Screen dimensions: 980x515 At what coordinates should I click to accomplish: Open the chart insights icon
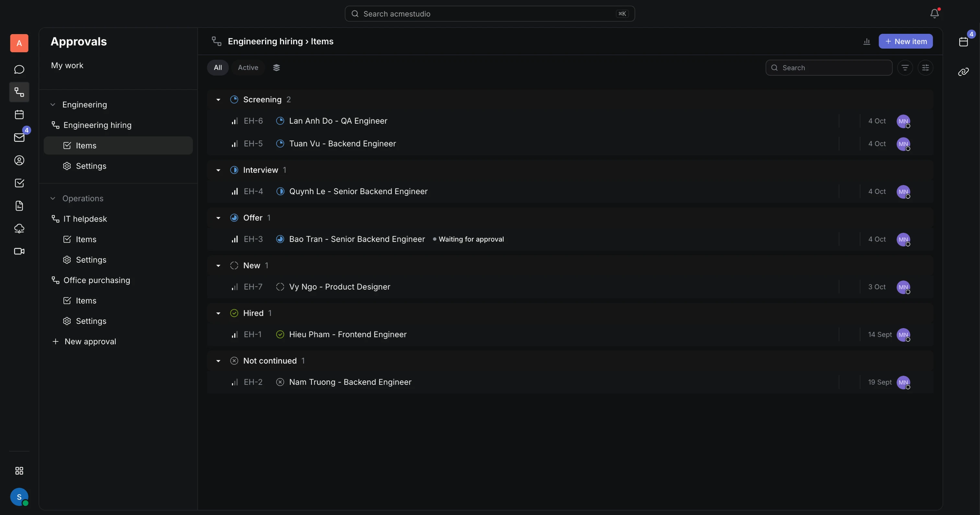pyautogui.click(x=867, y=42)
